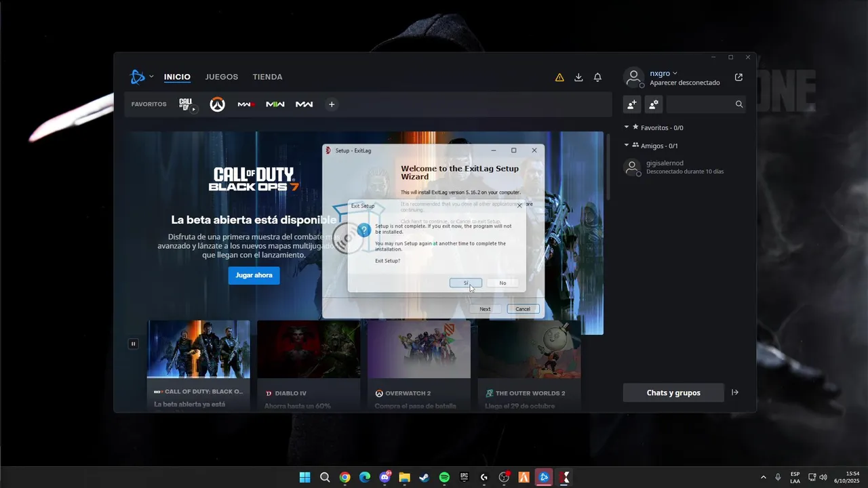Collapse the Favoritos - 0/0 group

coord(627,127)
